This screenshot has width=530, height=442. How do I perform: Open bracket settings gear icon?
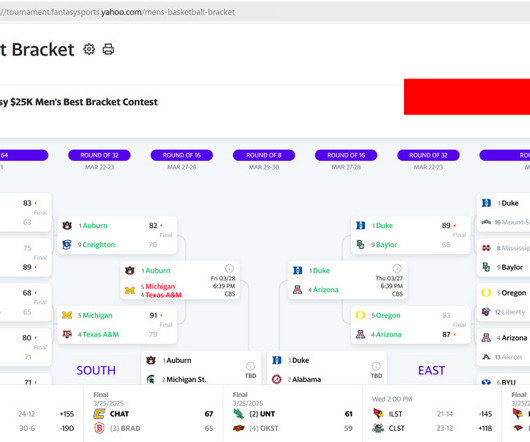[x=89, y=49]
